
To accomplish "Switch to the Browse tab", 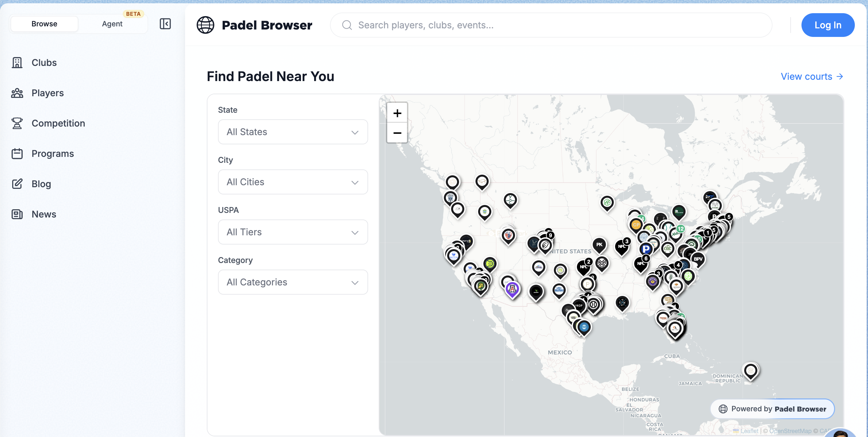I will 44,24.
